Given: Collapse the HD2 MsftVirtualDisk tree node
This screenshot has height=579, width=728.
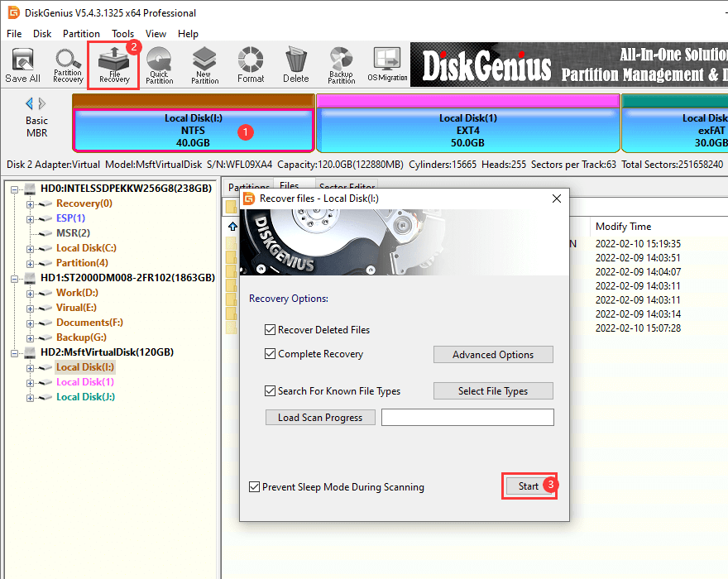Looking at the screenshot, I should pos(14,353).
